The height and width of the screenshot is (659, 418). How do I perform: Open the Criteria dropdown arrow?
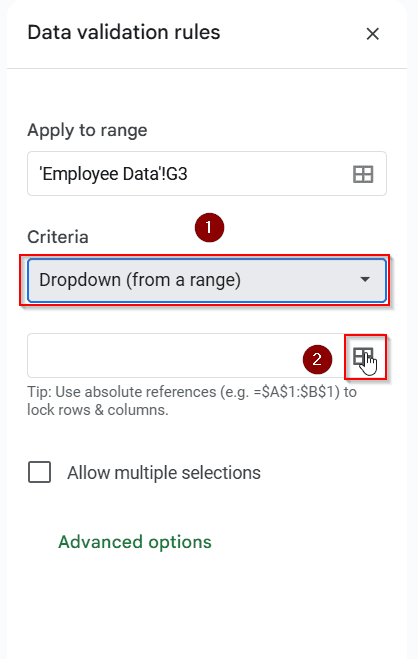coord(365,279)
